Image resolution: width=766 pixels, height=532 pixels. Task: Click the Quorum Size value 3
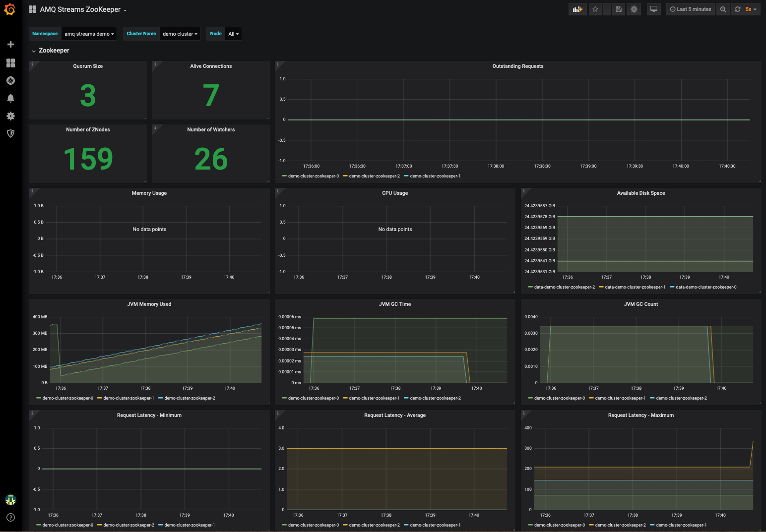click(88, 96)
